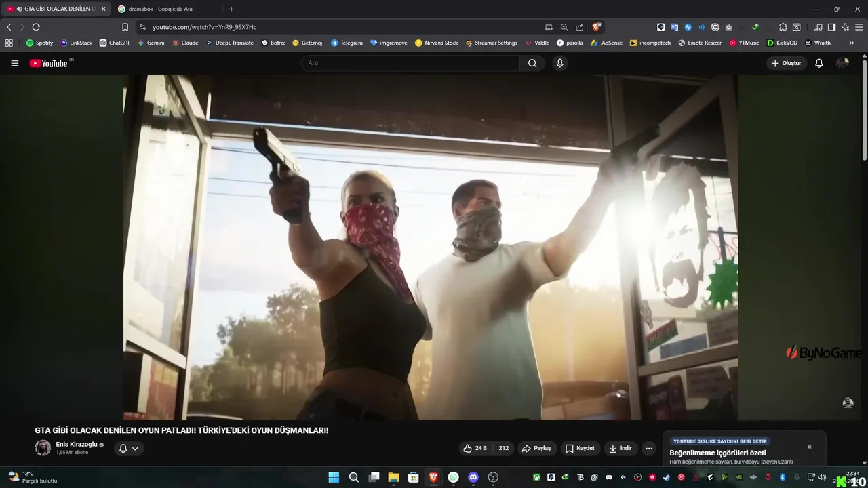Go back with browser back arrow

pyautogui.click(x=9, y=27)
